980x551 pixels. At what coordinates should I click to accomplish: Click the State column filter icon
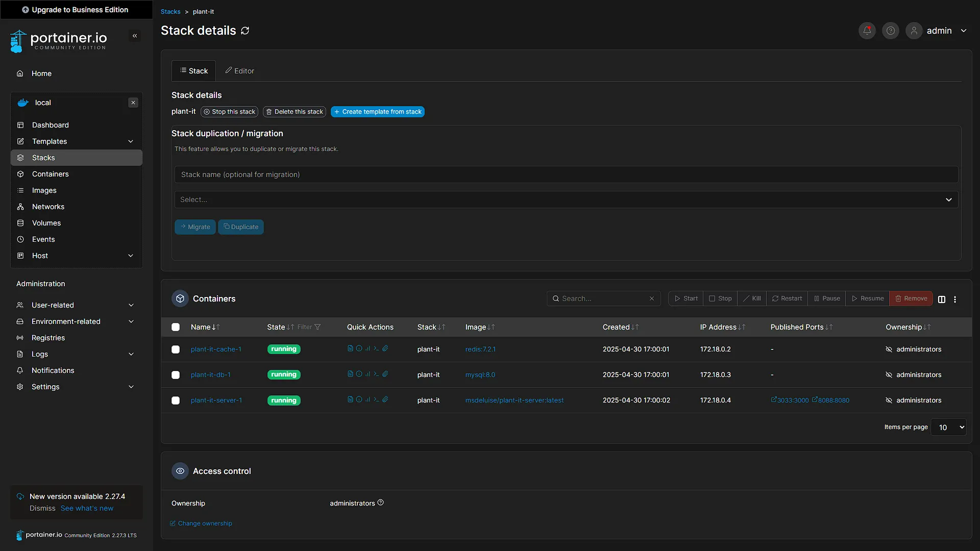click(317, 327)
